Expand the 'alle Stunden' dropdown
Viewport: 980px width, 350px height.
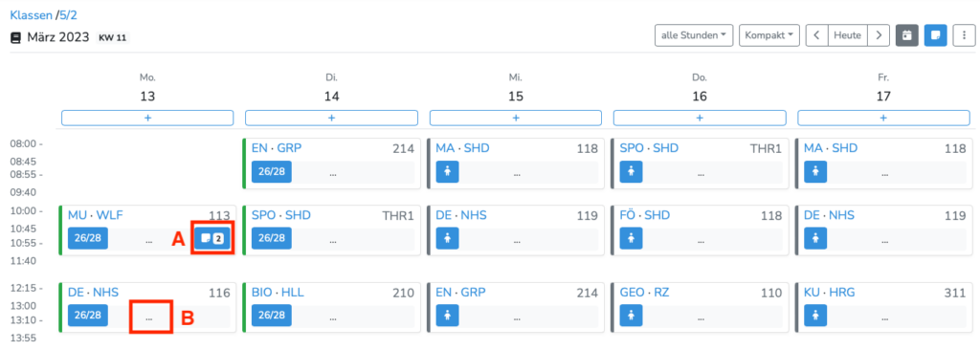(x=694, y=35)
